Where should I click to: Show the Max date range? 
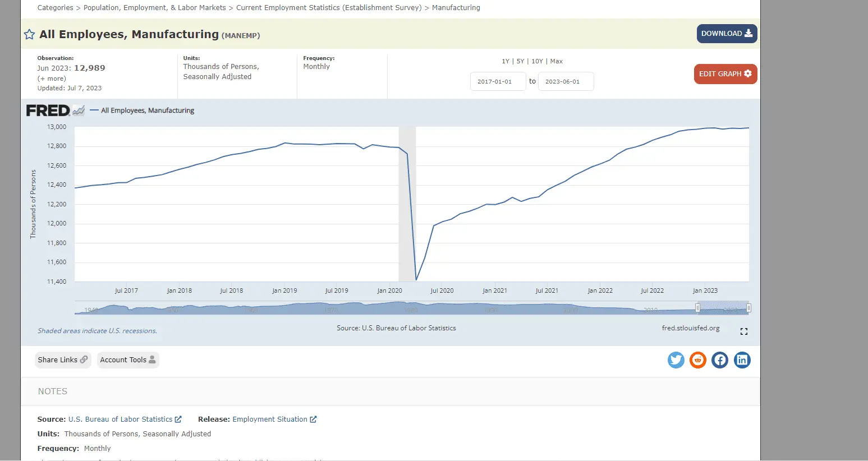pyautogui.click(x=556, y=61)
